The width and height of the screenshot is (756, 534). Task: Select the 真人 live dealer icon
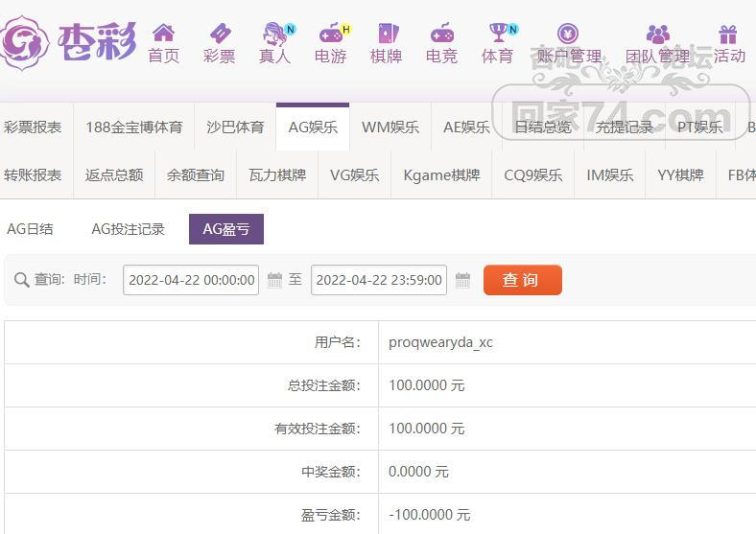click(274, 34)
